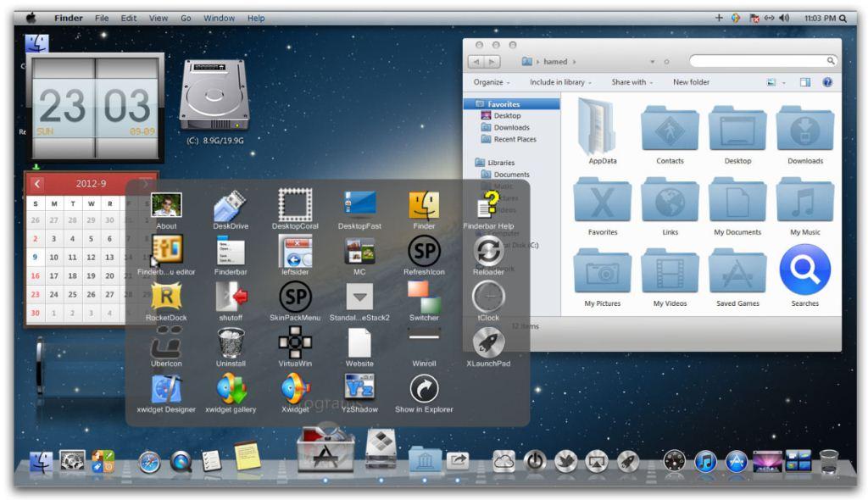Open the Go menu
868x500 pixels.
[x=186, y=17]
